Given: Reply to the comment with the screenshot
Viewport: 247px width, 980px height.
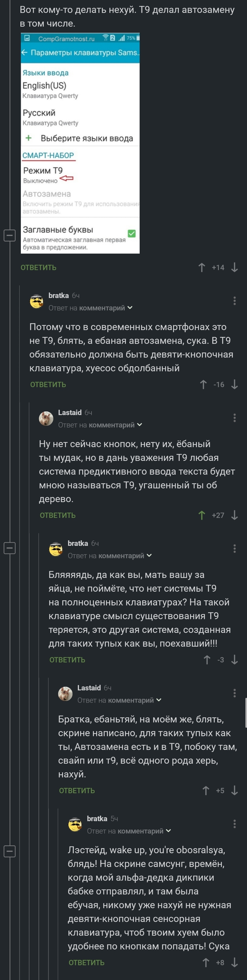Looking at the screenshot, I should tap(38, 267).
